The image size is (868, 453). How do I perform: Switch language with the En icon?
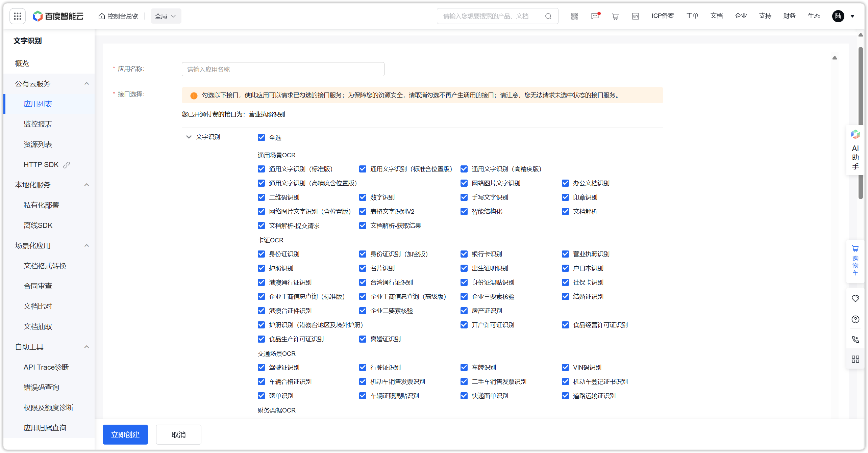(635, 16)
